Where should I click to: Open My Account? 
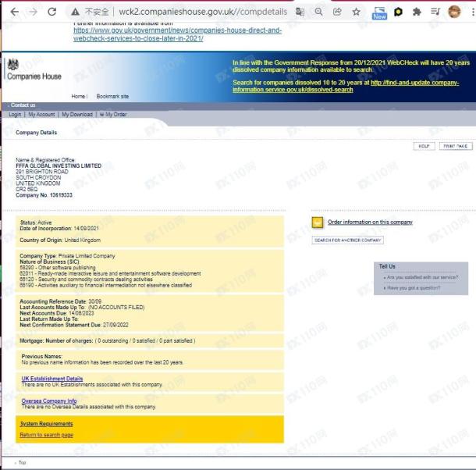41,115
